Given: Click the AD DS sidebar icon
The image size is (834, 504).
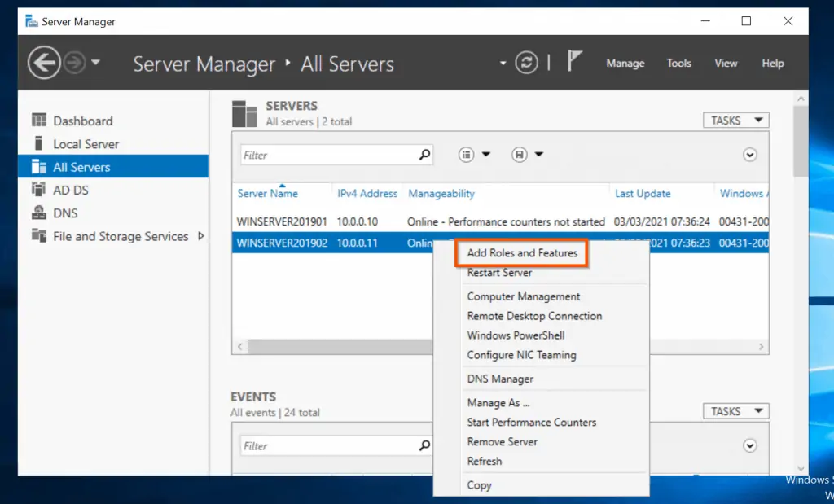Looking at the screenshot, I should click(39, 189).
